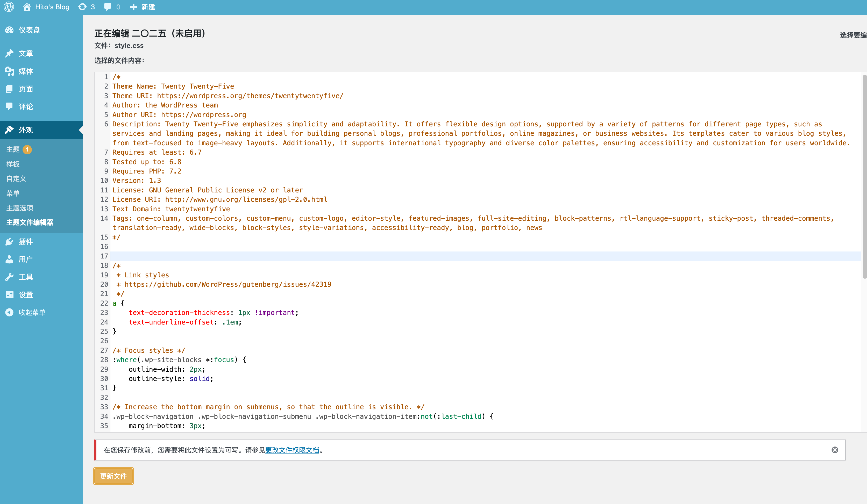The image size is (867, 504).
Task: Click the plus icon for 新建
Action: [133, 7]
